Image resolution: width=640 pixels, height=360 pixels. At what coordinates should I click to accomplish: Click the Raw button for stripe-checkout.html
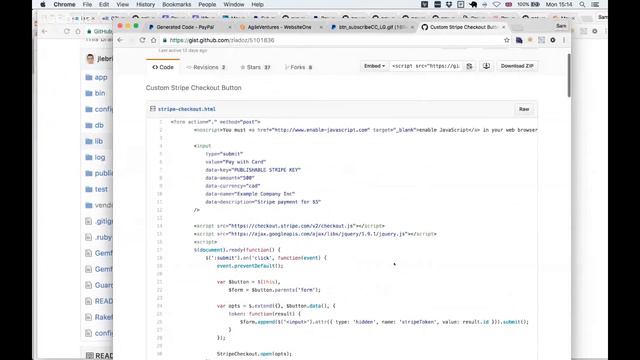(524, 109)
